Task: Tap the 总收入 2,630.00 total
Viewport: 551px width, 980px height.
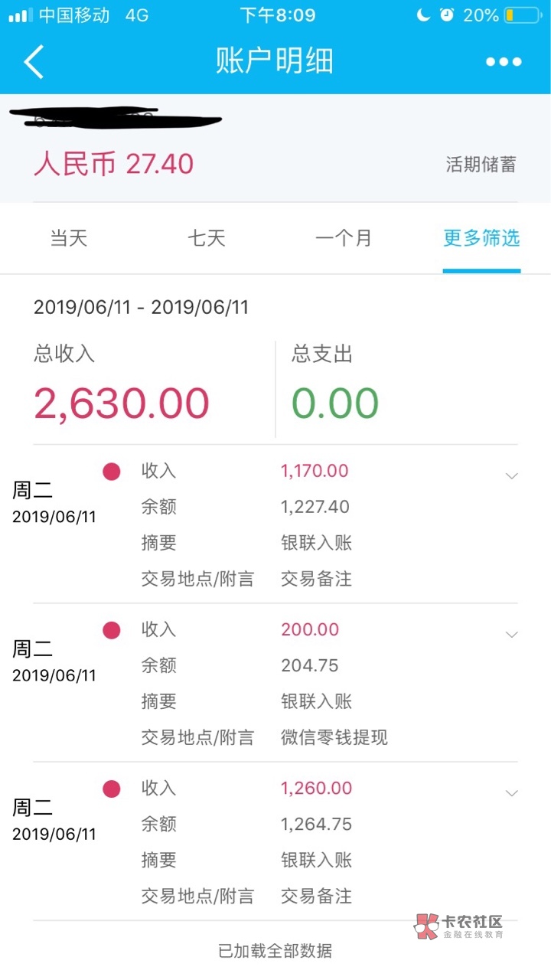Action: pyautogui.click(x=121, y=403)
